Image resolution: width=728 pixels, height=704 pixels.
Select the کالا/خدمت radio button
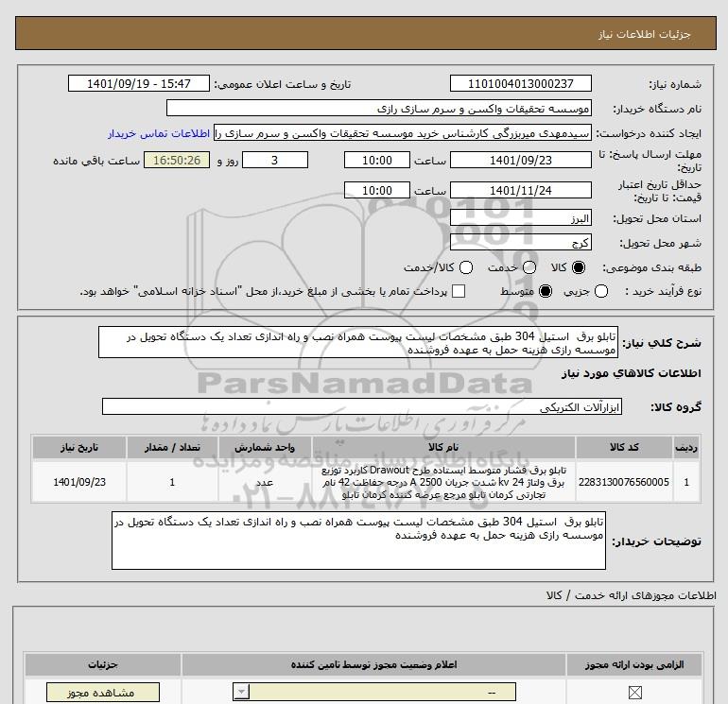[466, 267]
